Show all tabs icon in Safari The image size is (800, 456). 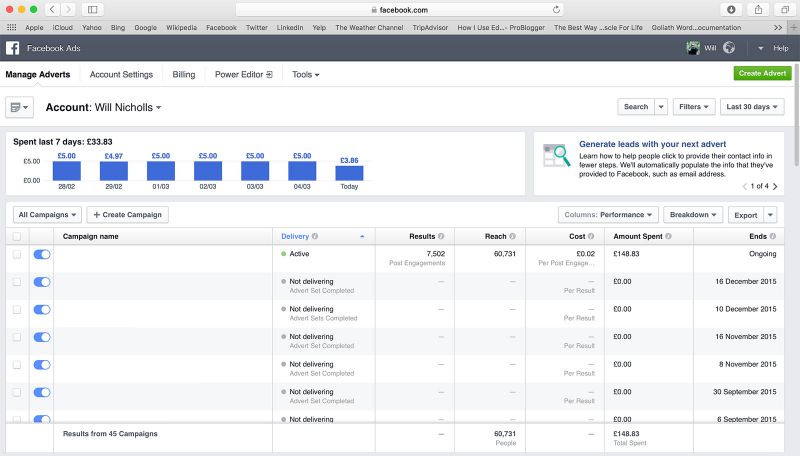[x=785, y=9]
